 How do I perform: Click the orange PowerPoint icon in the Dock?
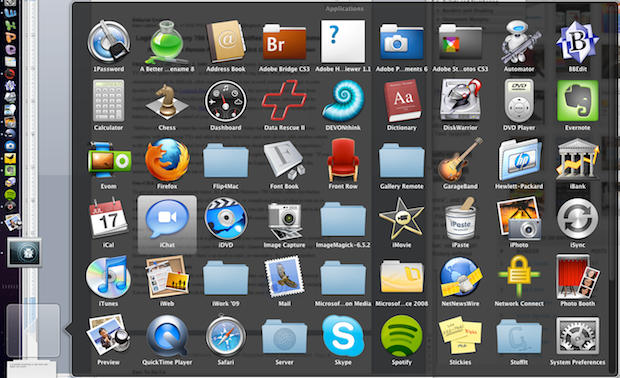(10, 37)
